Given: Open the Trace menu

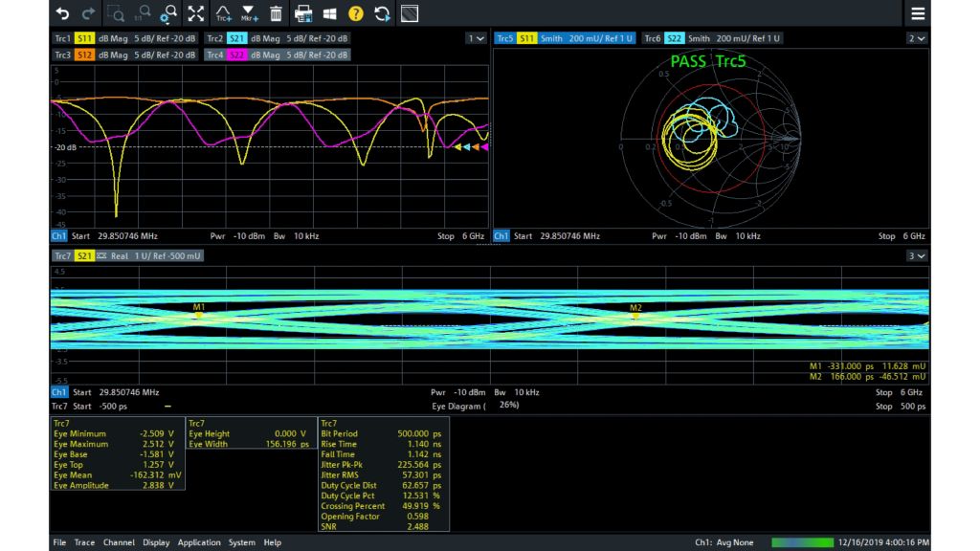Looking at the screenshot, I should pos(84,542).
